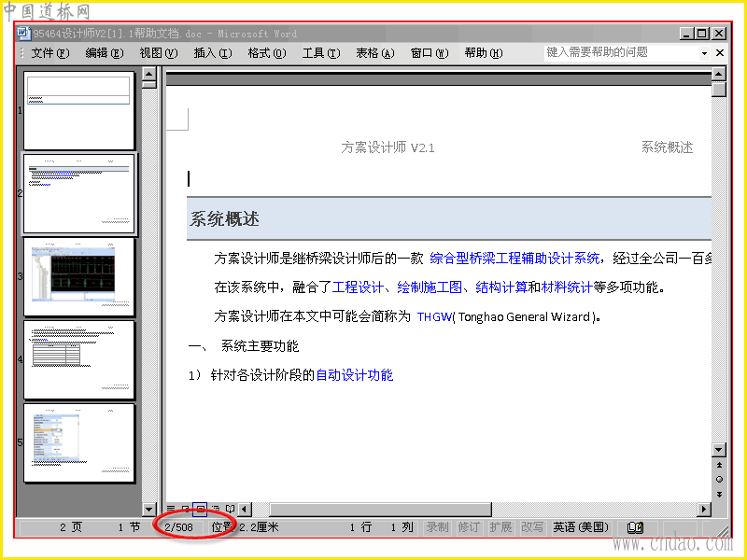Open the 工具(T) menu

point(321,53)
